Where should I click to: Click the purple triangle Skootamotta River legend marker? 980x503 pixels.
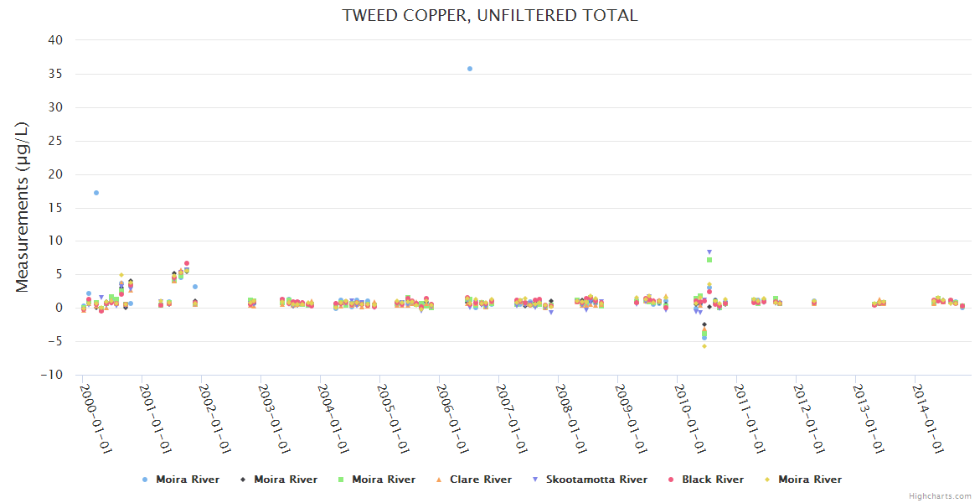tap(535, 480)
